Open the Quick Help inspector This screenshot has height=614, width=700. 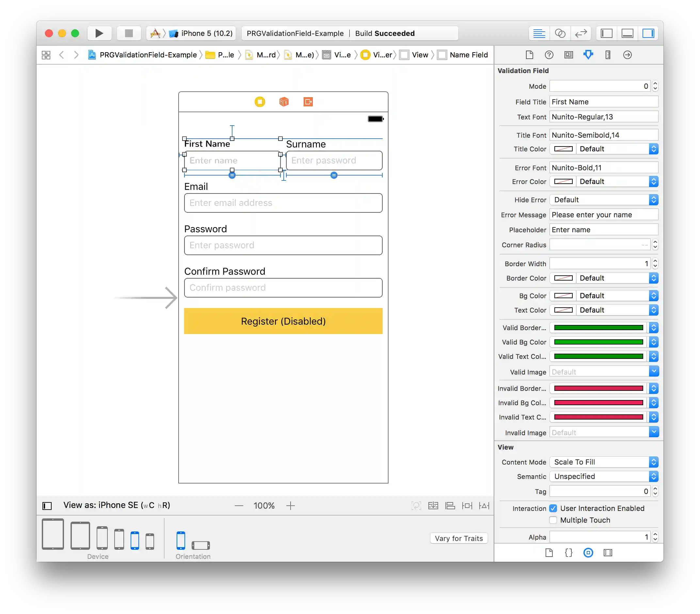(549, 55)
